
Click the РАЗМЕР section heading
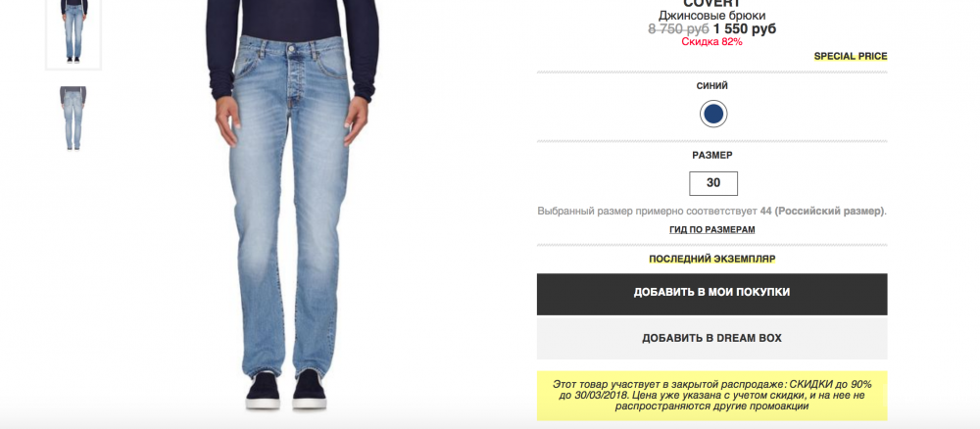click(x=711, y=155)
